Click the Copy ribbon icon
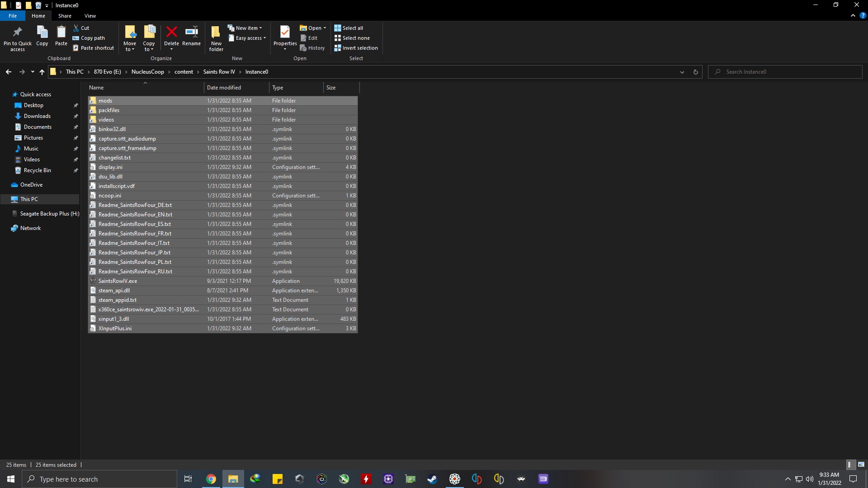Image resolution: width=868 pixels, height=488 pixels. pyautogui.click(x=42, y=36)
